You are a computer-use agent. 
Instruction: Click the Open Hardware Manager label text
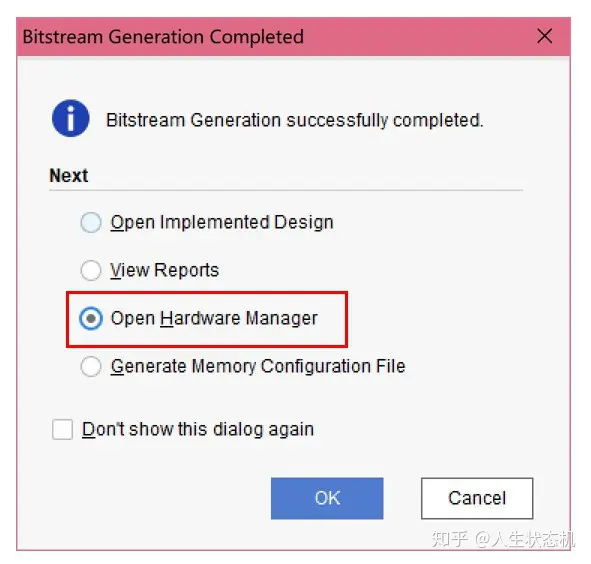[x=214, y=319]
